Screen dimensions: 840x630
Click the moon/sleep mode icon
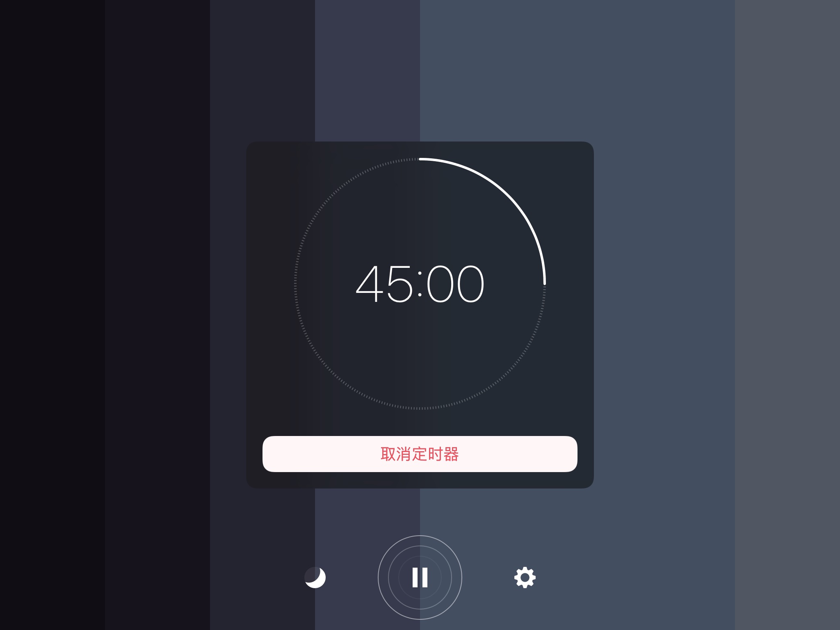coord(315,577)
